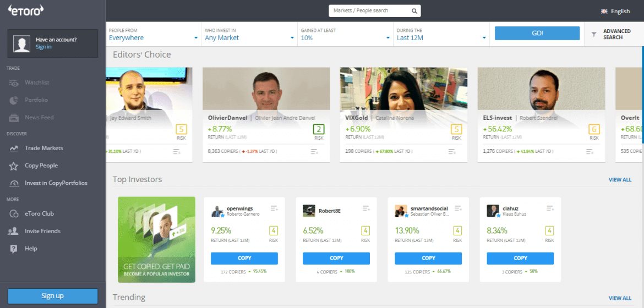
Task: Click the Markets / People search field
Action: (x=370, y=11)
